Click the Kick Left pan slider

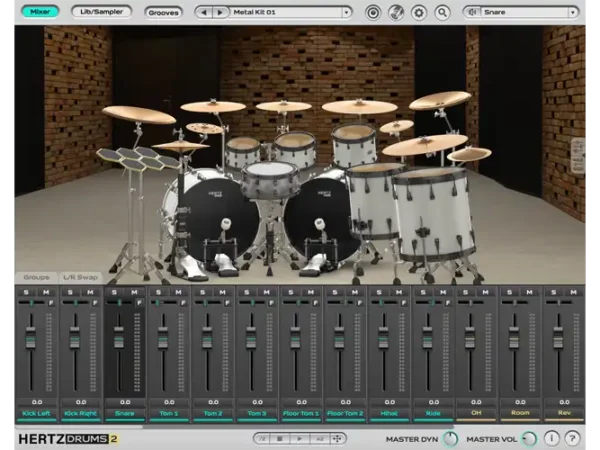(x=32, y=303)
